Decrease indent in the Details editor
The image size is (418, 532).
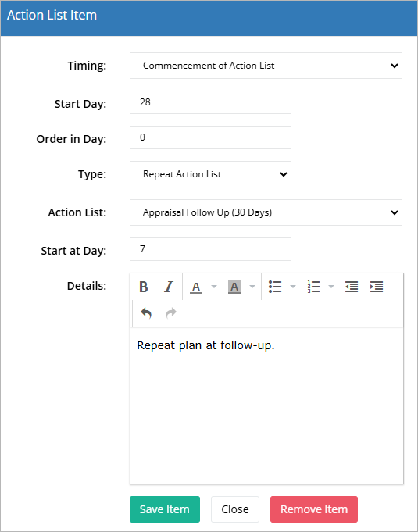[x=352, y=287]
